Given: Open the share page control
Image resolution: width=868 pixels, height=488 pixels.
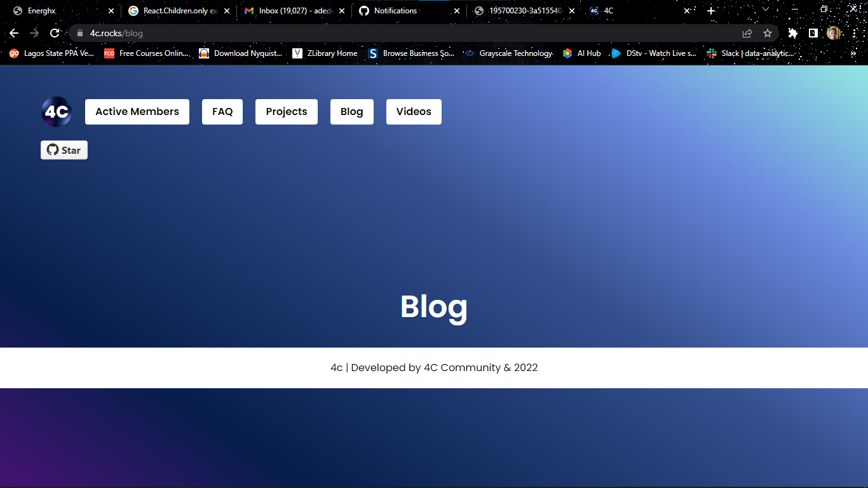Looking at the screenshot, I should coord(747,32).
